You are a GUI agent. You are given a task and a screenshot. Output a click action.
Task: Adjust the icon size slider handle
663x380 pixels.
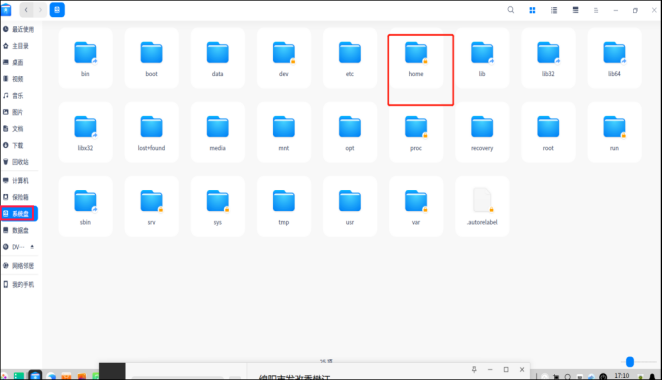click(x=630, y=362)
